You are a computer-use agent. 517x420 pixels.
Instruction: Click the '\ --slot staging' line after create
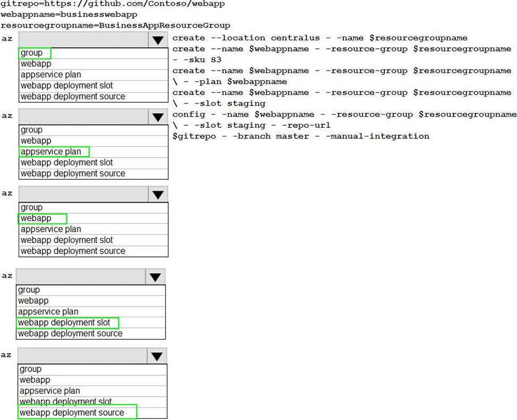click(219, 103)
